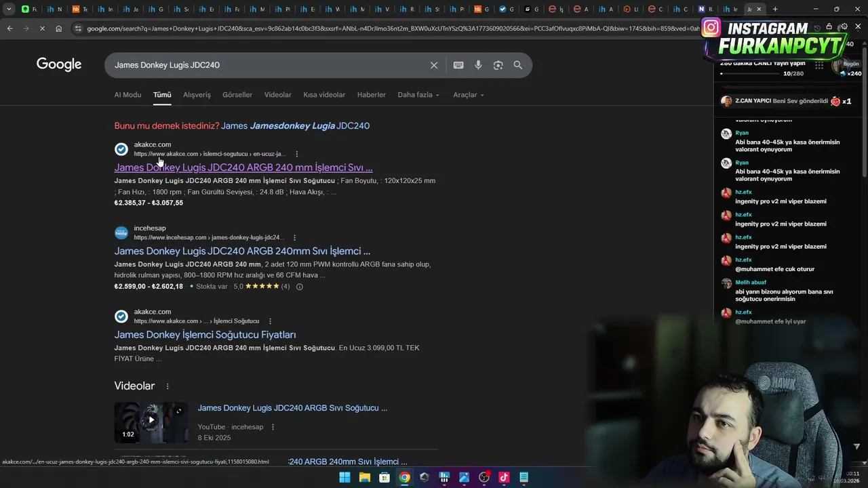
Task: Open incehesap James Donkey Lugis result
Action: [x=242, y=251]
